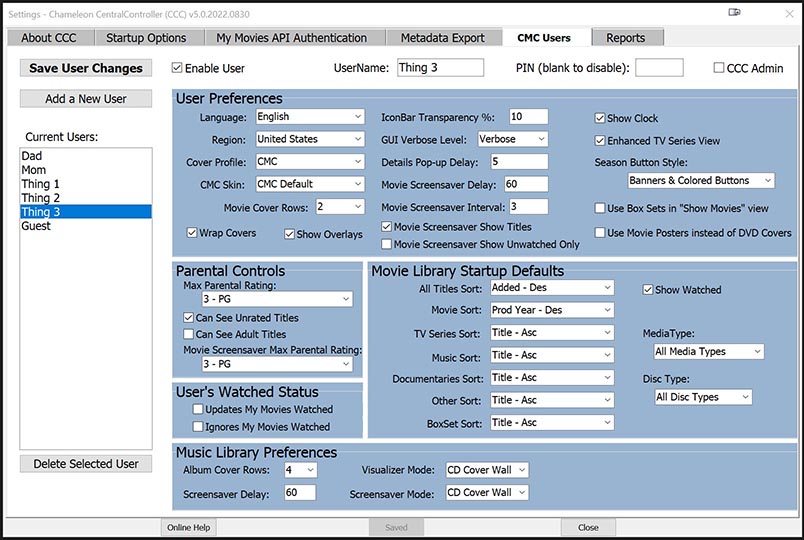Open the Visualizer Mode dropdown
Screen dimensions: 804x540
486,470
